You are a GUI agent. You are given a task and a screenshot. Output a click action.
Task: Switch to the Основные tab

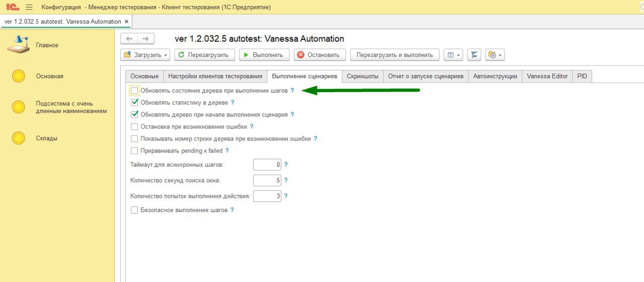144,76
